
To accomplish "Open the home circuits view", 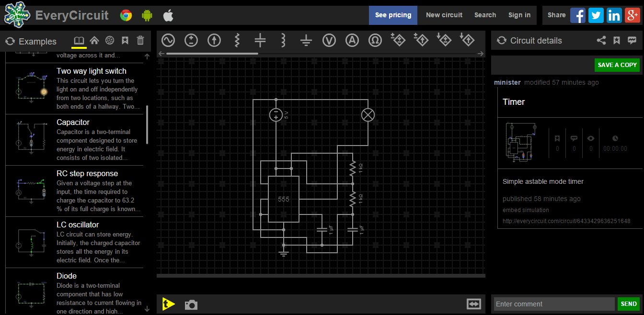I will (x=94, y=40).
